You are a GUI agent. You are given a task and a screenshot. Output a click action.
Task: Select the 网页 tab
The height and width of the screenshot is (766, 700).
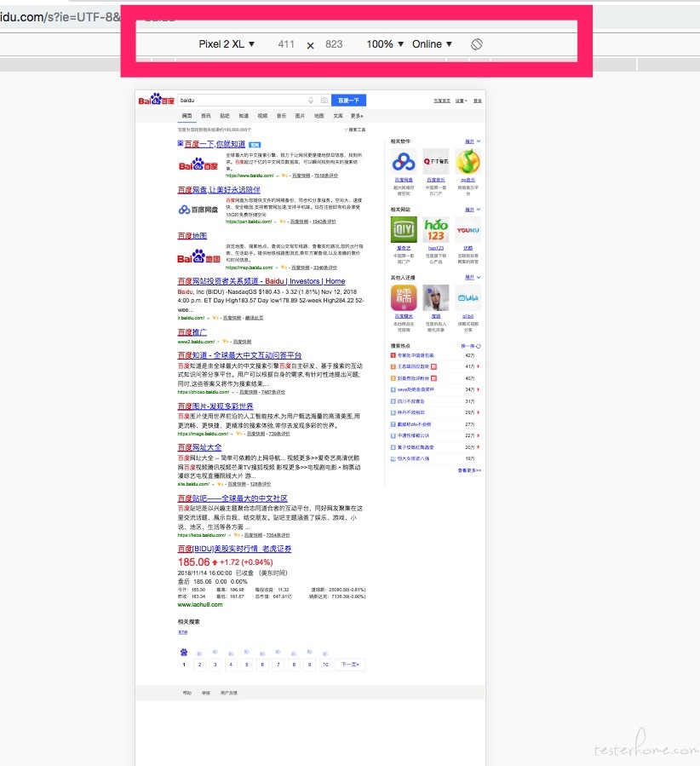[x=187, y=116]
